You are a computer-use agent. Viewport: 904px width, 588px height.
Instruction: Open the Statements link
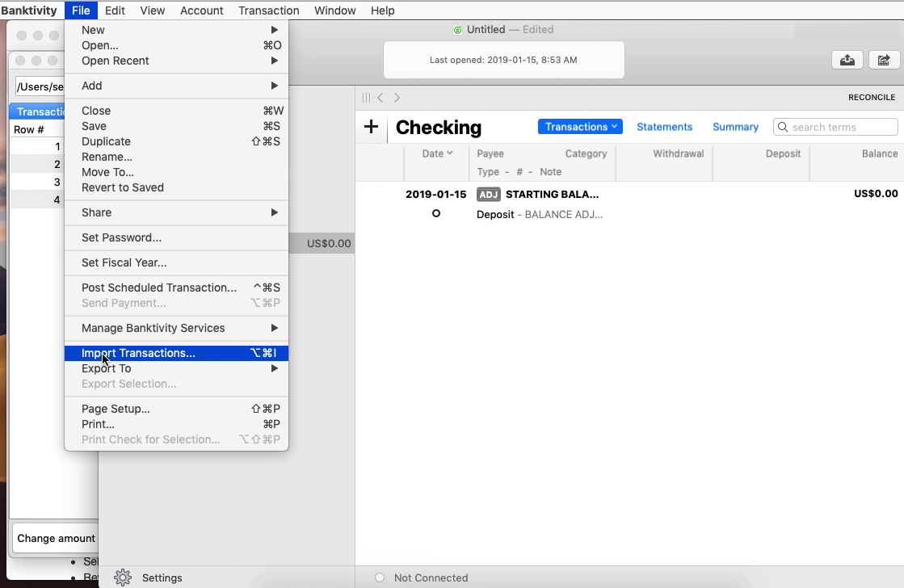[x=664, y=127]
